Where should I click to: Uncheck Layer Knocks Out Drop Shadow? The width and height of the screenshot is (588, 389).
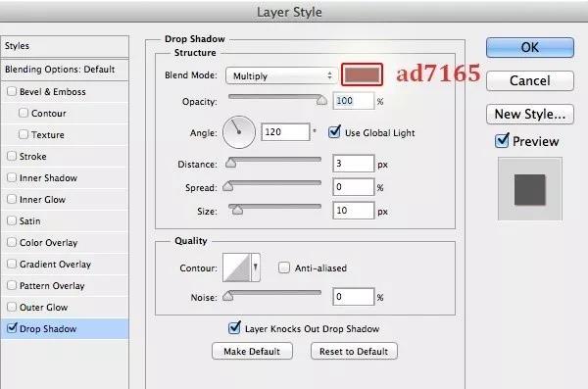(234, 328)
